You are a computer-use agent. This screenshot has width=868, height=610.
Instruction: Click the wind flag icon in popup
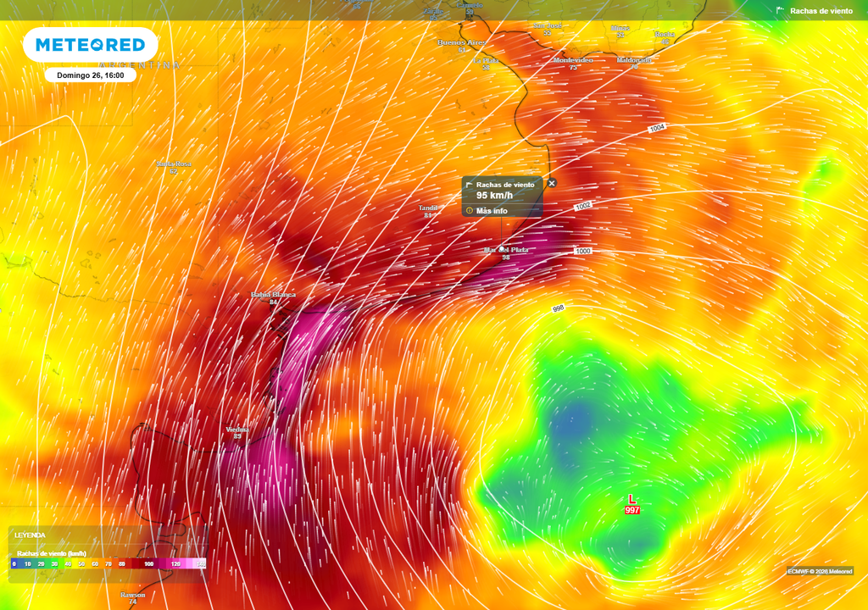point(470,184)
